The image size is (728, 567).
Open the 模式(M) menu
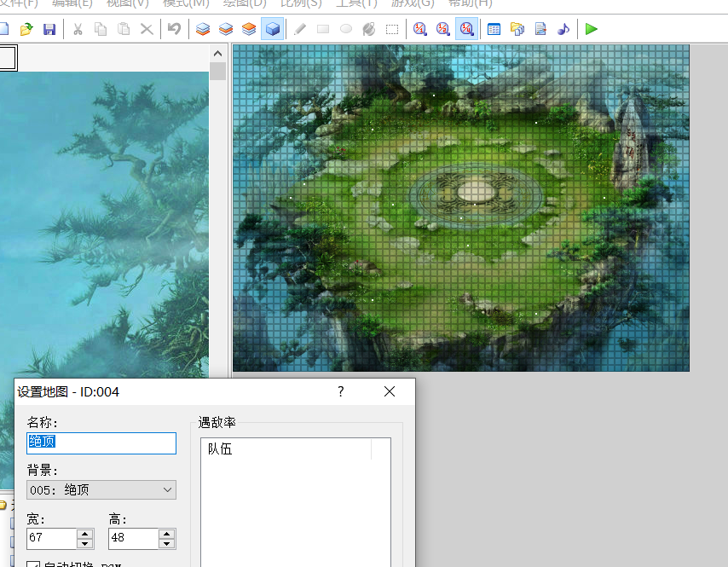click(186, 3)
